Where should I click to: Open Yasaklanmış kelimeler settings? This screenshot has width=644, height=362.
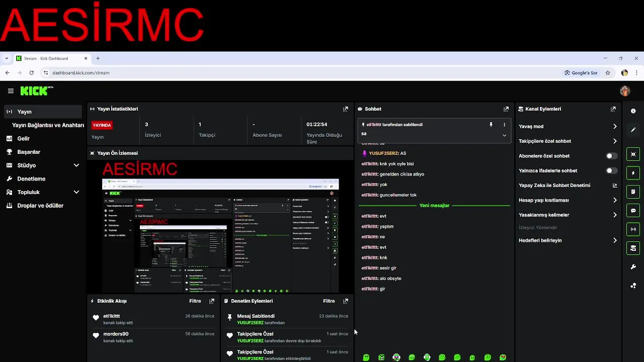568,215
